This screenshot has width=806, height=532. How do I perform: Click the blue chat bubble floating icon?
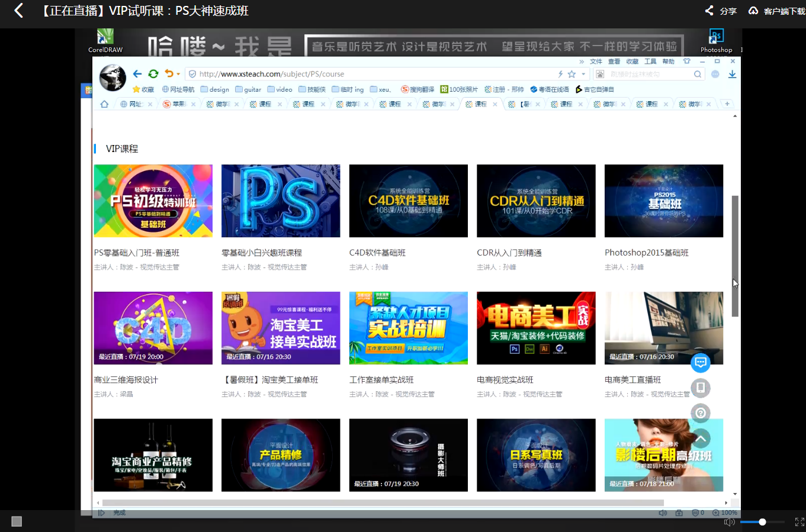701,362
